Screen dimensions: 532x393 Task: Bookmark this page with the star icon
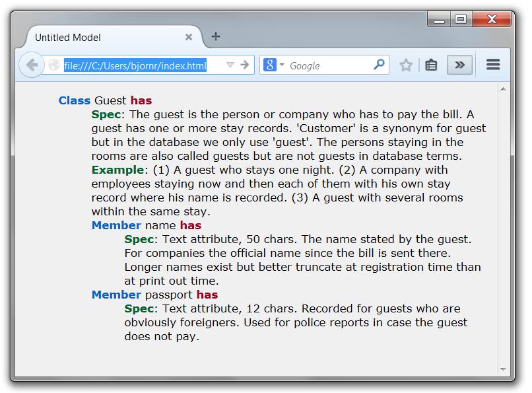point(406,65)
